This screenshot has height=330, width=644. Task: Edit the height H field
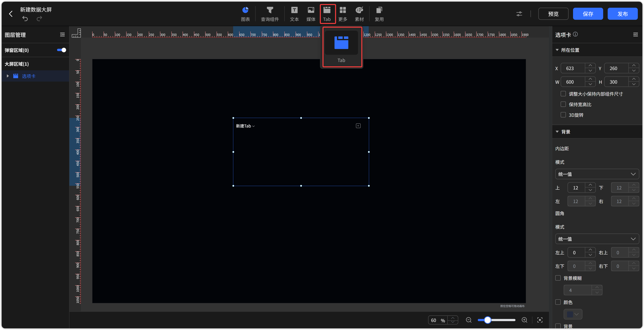tap(616, 82)
